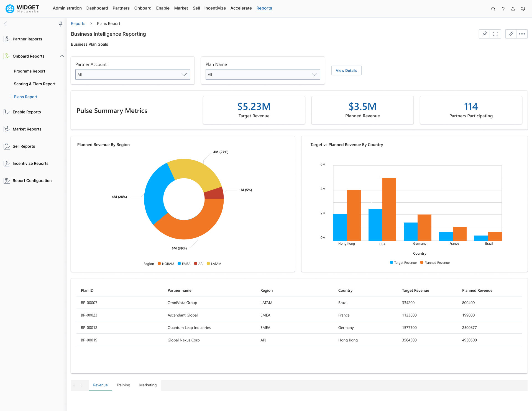Image resolution: width=532 pixels, height=411 pixels.
Task: Open the Administration menu
Action: (67, 8)
